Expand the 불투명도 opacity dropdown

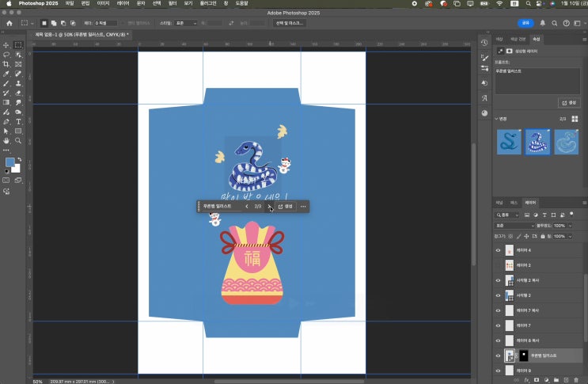[571, 226]
